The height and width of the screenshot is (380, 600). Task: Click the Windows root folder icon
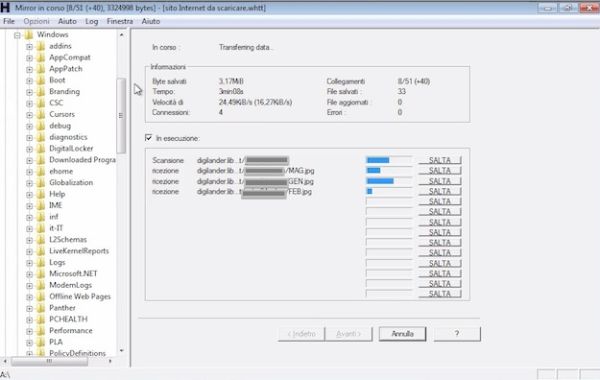tap(28, 35)
